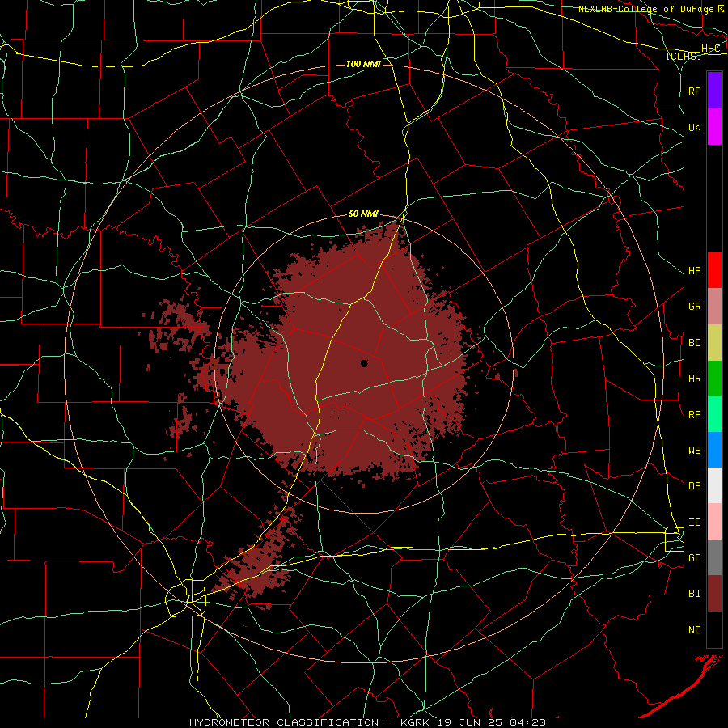This screenshot has width=728, height=728.
Task: Click the ND black legend swatch
Action: point(714,629)
